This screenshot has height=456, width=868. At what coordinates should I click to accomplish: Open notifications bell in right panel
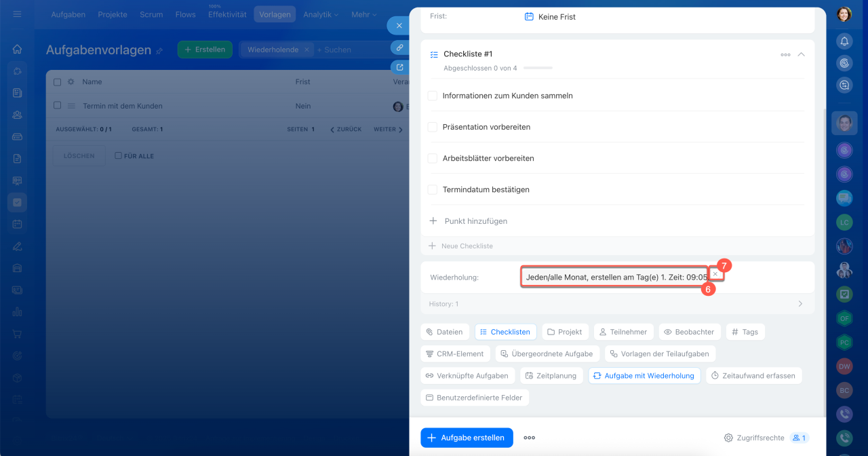point(844,41)
